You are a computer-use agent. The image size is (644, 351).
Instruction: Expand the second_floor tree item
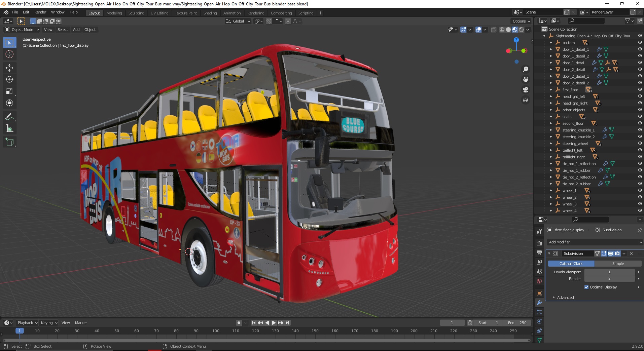[551, 123]
